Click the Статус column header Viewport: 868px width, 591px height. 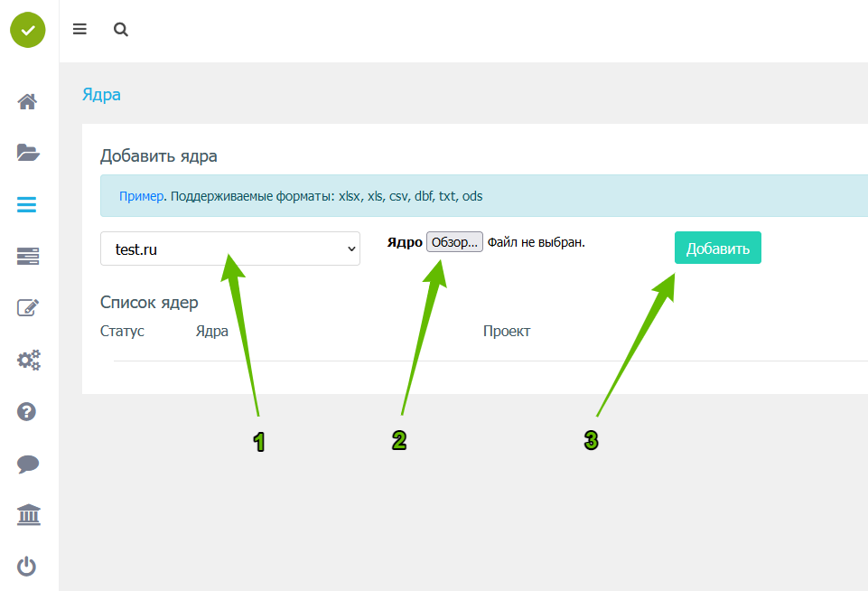pyautogui.click(x=122, y=331)
